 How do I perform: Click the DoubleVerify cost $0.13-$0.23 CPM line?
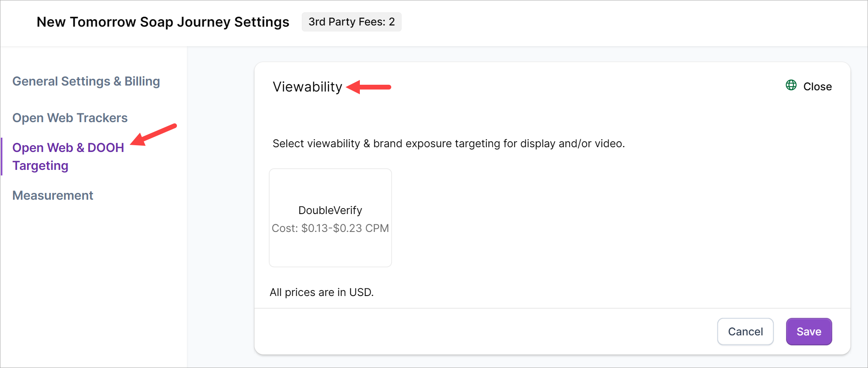pos(330,228)
